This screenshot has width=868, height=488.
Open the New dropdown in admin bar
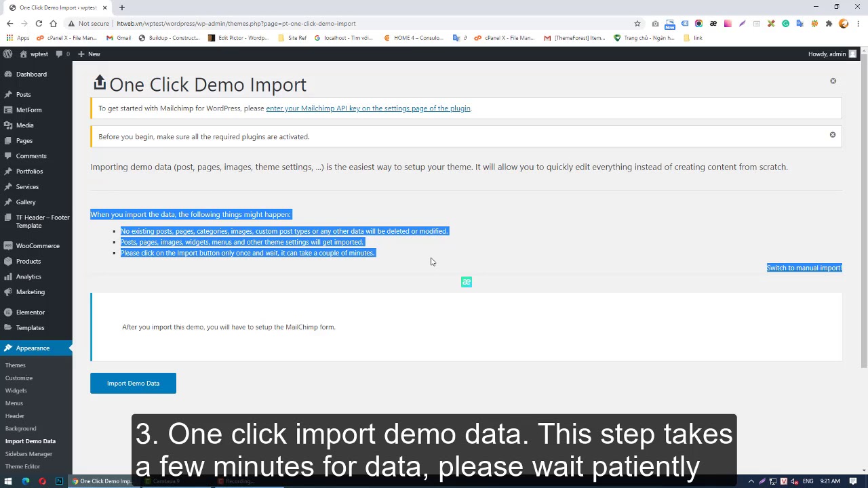(x=89, y=54)
